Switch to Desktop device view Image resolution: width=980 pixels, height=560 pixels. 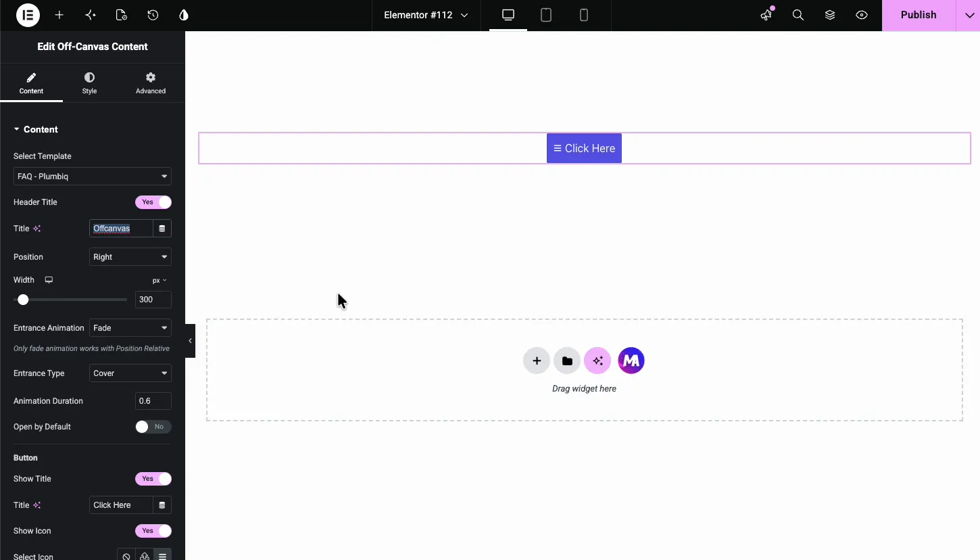[508, 15]
